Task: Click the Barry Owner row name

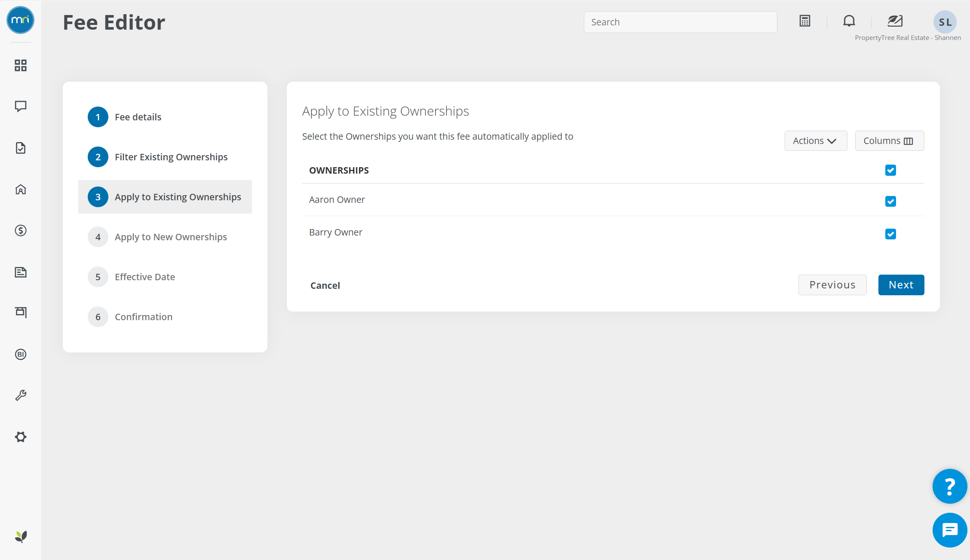Action: 335,232
